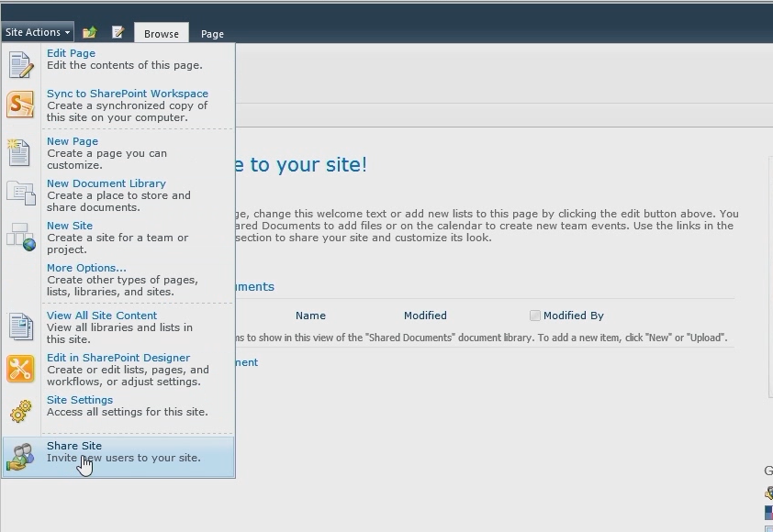Screen dimensions: 773x532
Task: Click the Edit page icon in ribbon bar
Action: pos(118,32)
